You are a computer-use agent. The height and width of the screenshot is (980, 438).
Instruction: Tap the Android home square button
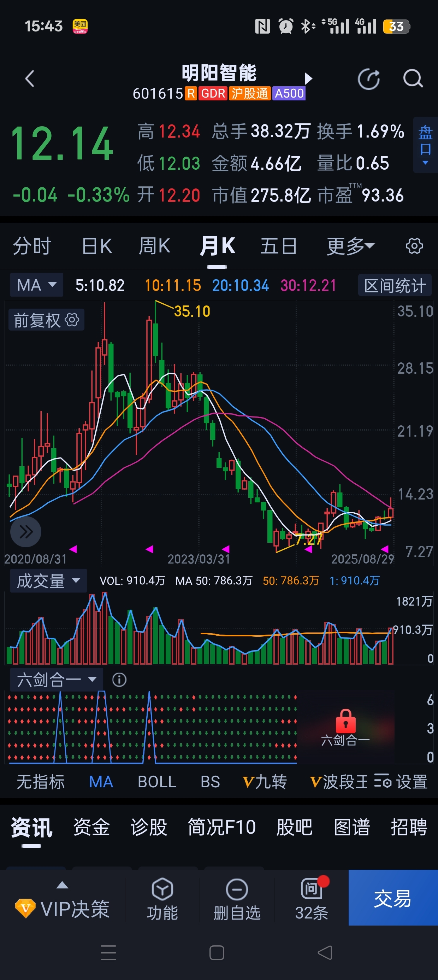(217, 953)
